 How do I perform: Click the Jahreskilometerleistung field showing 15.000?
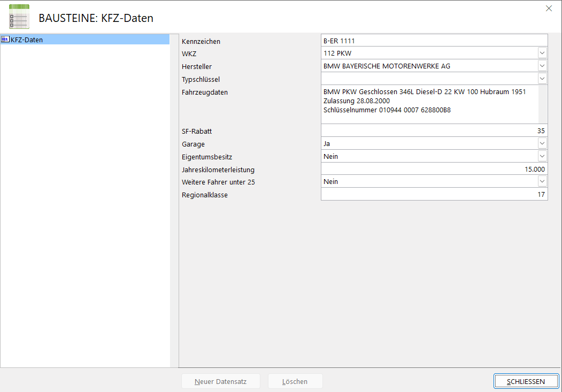tap(433, 169)
